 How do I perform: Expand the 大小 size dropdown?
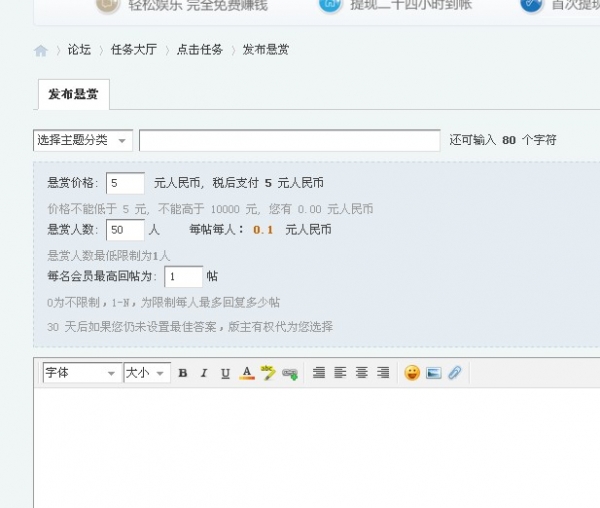(147, 373)
